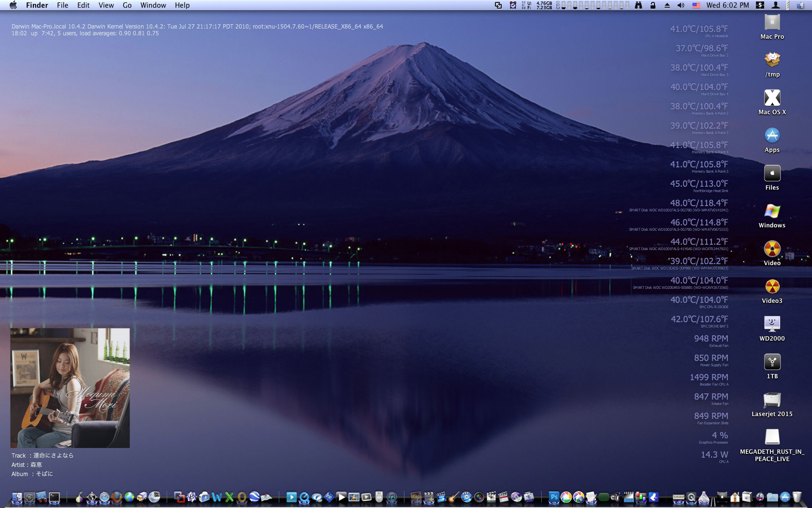Image resolution: width=812 pixels, height=508 pixels.
Task: Launch Terminal from the Dock
Action: 54,497
